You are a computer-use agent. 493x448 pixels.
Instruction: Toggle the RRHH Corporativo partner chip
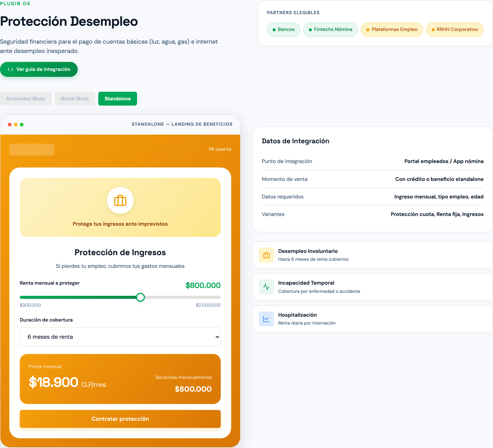point(455,29)
